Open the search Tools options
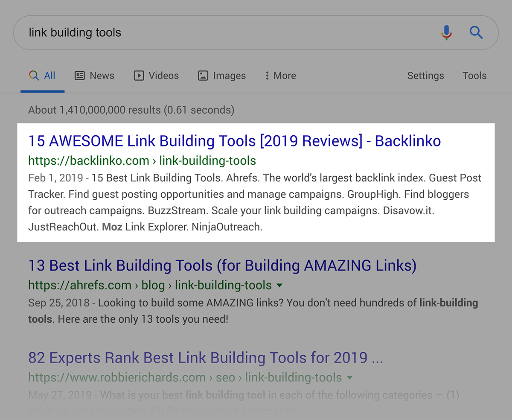Image resolution: width=512 pixels, height=420 pixels. tap(474, 76)
